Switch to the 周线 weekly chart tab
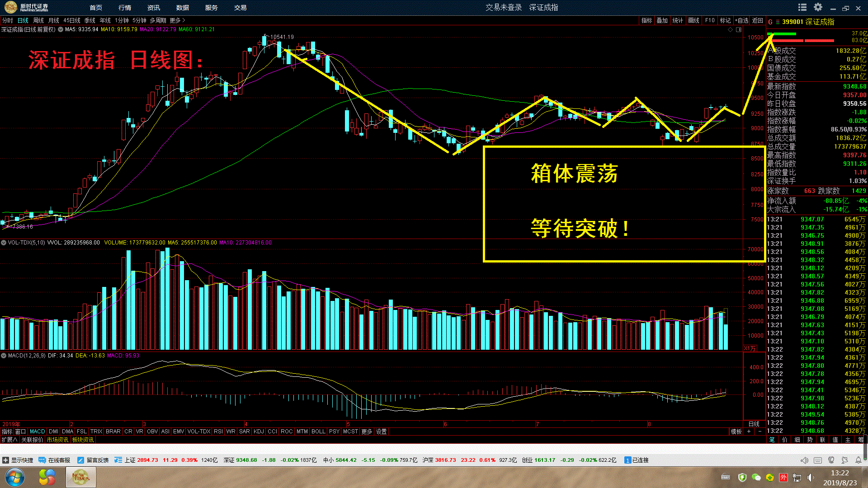The image size is (868, 488). (38, 20)
